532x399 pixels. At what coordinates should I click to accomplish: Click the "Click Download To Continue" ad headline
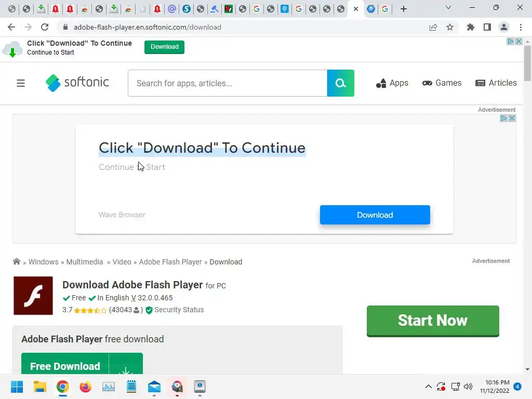click(202, 148)
